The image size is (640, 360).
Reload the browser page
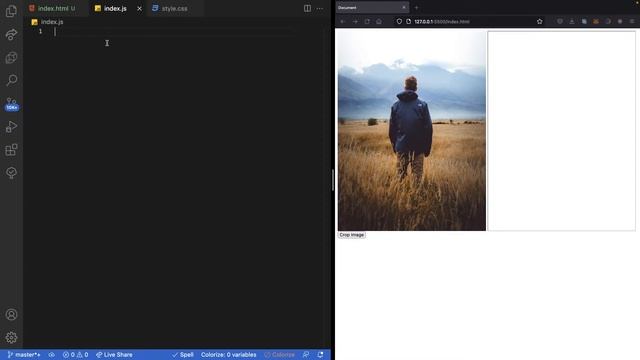tap(367, 21)
